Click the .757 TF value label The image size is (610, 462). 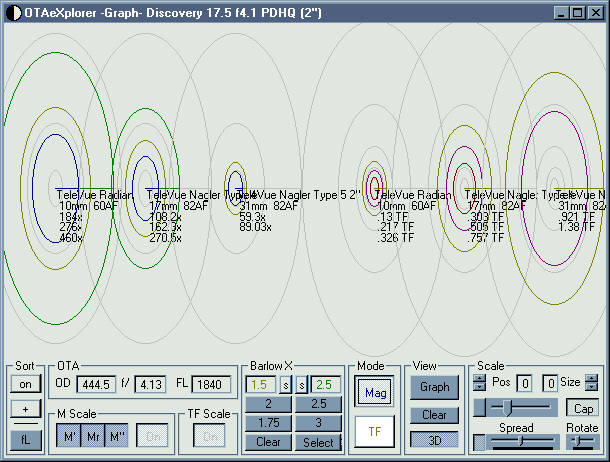(x=485, y=237)
